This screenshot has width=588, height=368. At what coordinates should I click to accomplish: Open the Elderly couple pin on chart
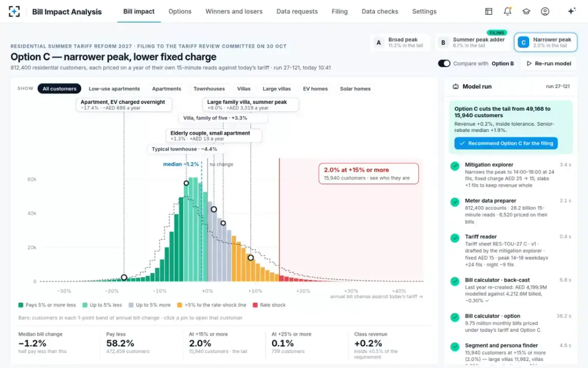point(214,209)
